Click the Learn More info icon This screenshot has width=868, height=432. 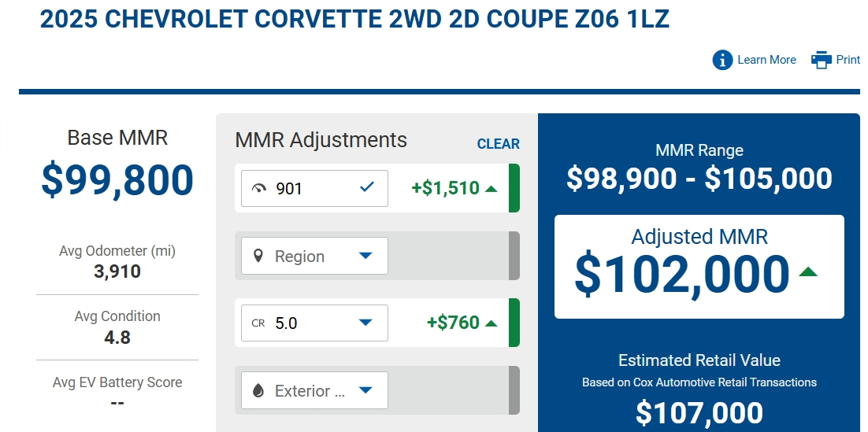click(722, 60)
